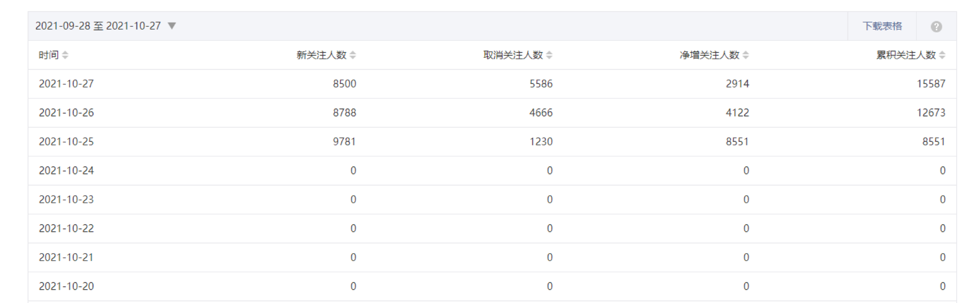Click unfollow count 1230
This screenshot has height=303, width=980.
pyautogui.click(x=541, y=142)
